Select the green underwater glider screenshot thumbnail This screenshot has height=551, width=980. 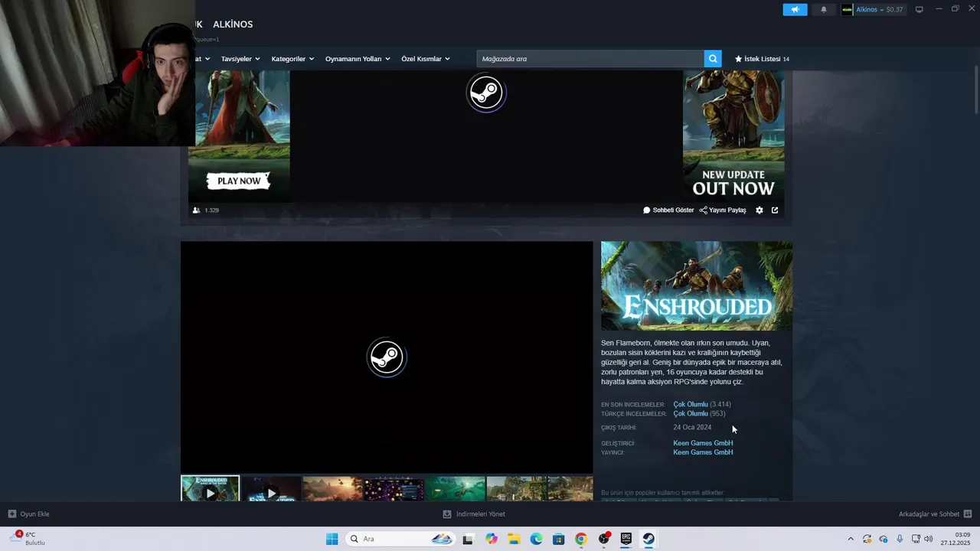[455, 489]
